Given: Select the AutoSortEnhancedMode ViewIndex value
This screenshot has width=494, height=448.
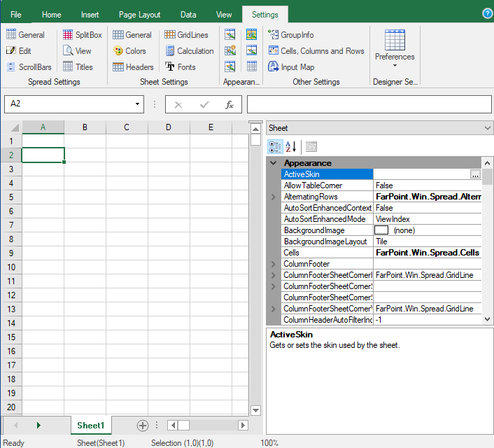Looking at the screenshot, I should click(428, 219).
